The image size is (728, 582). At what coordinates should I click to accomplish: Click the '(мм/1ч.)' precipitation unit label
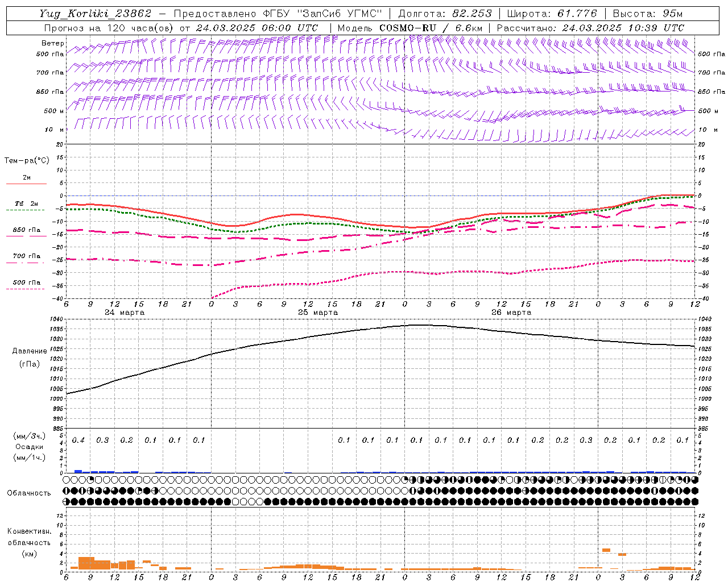(x=29, y=458)
